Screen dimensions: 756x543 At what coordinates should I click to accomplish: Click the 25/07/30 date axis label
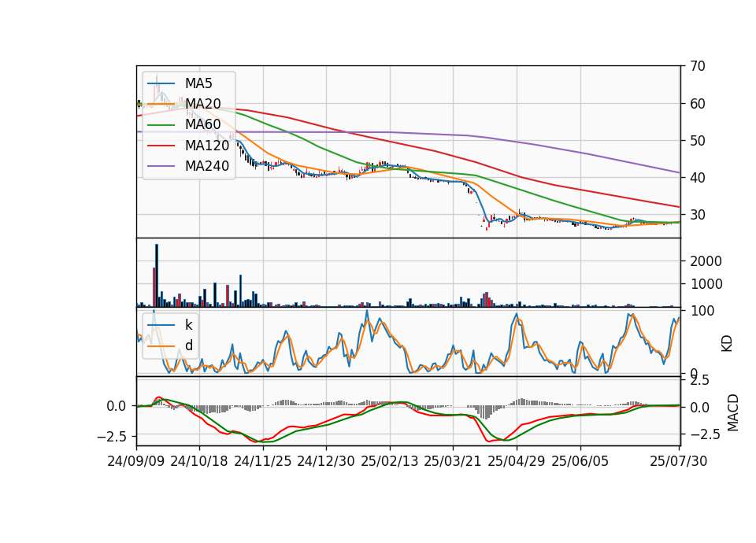point(678,461)
